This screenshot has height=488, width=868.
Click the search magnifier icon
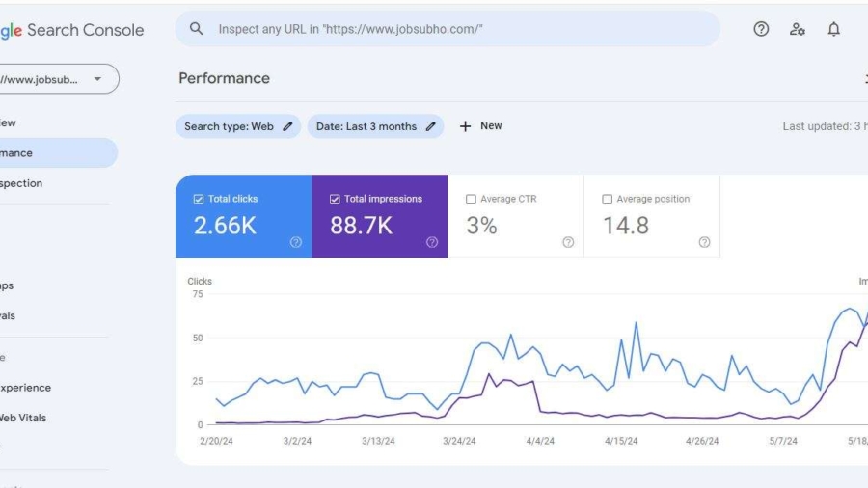point(196,28)
